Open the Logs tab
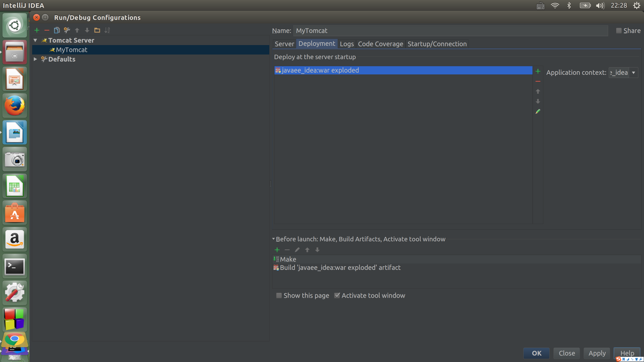This screenshot has height=362, width=644. click(x=347, y=44)
